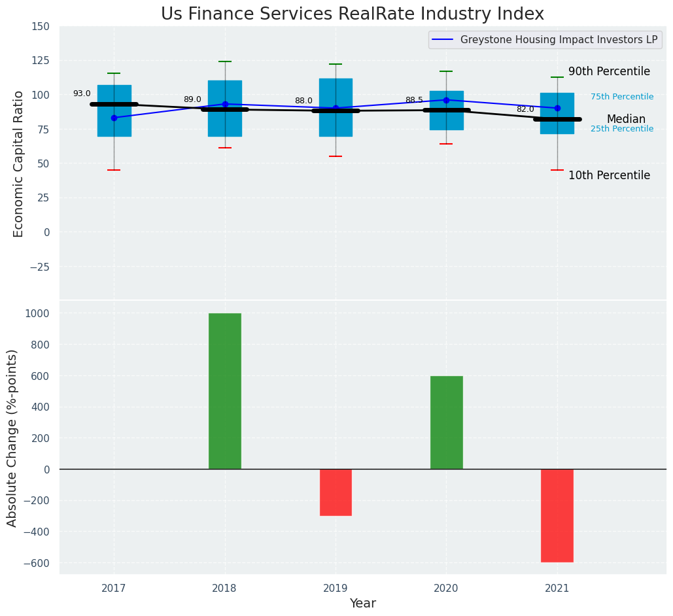Screen dimensions: 673x616
Task: Click the Year x-axis title
Action: click(x=362, y=604)
